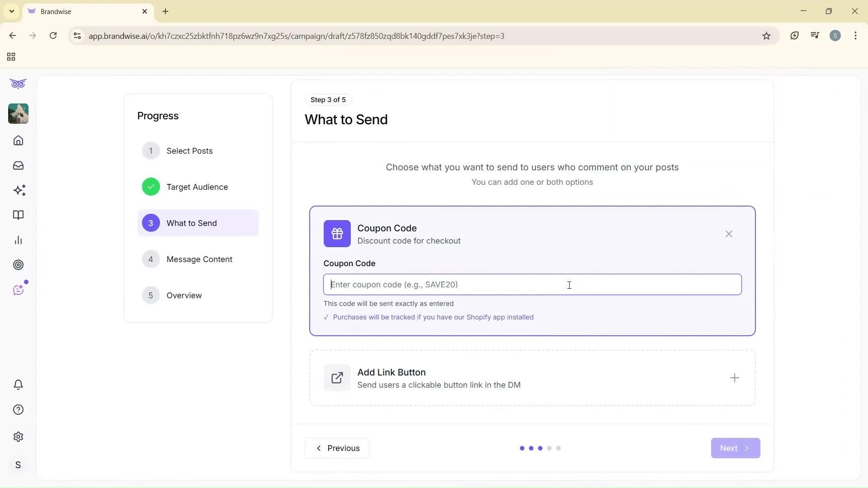The image size is (868, 488).
Task: Click the Previous button
Action: click(x=336, y=448)
